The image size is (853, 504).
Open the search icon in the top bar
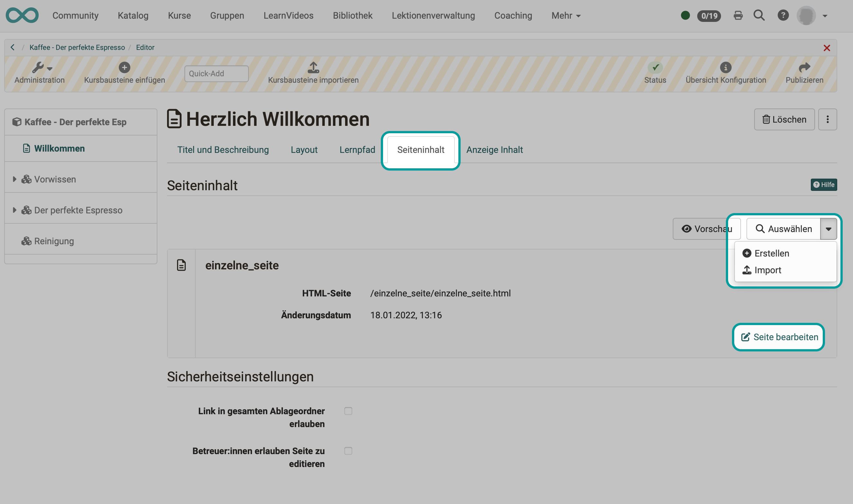759,15
